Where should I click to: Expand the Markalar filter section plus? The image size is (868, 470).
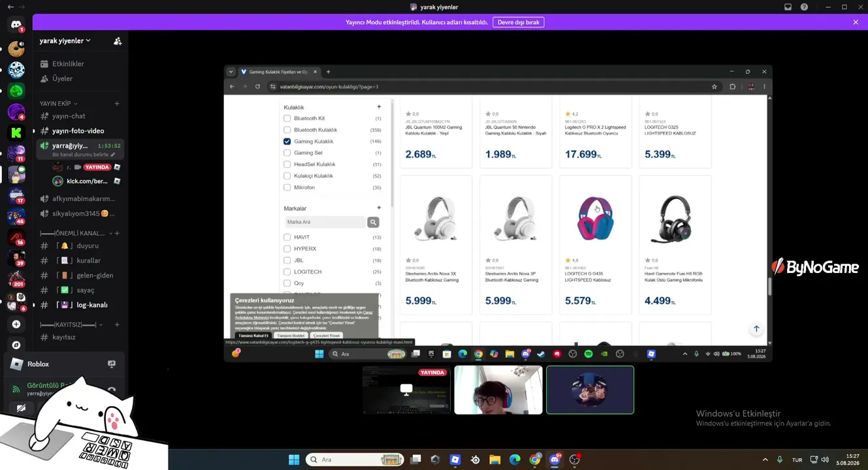point(379,208)
